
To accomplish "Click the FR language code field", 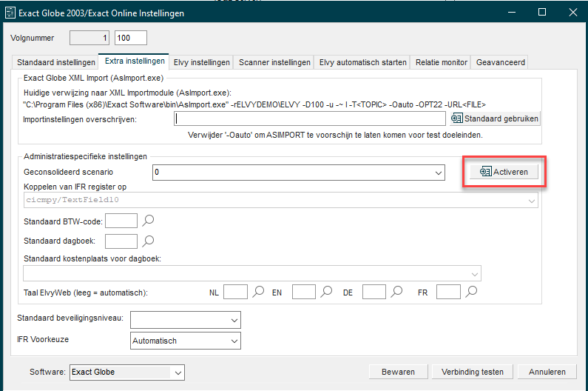I will click(x=448, y=292).
